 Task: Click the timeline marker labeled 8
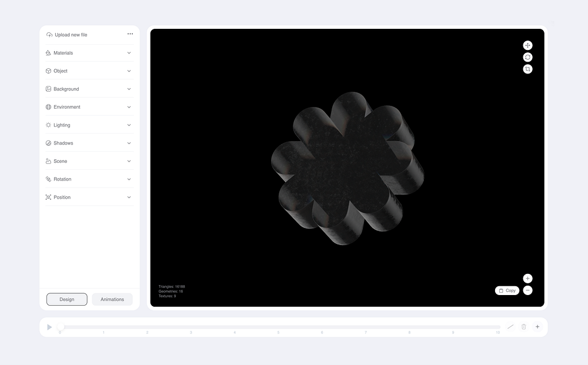409,333
